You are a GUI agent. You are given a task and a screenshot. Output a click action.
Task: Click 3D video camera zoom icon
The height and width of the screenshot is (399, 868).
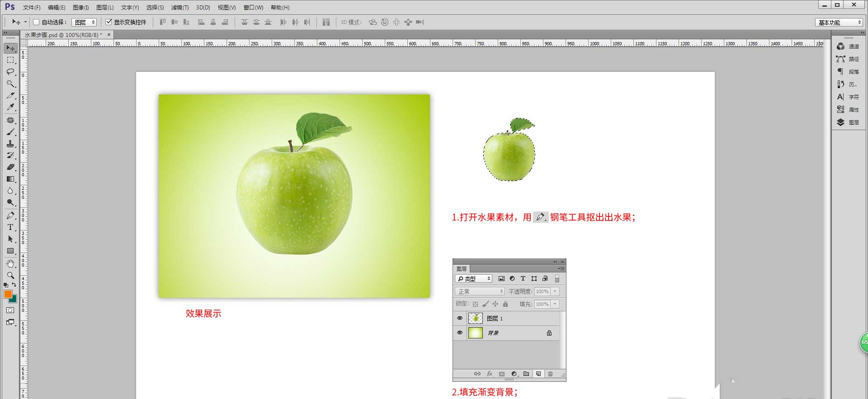(x=420, y=22)
